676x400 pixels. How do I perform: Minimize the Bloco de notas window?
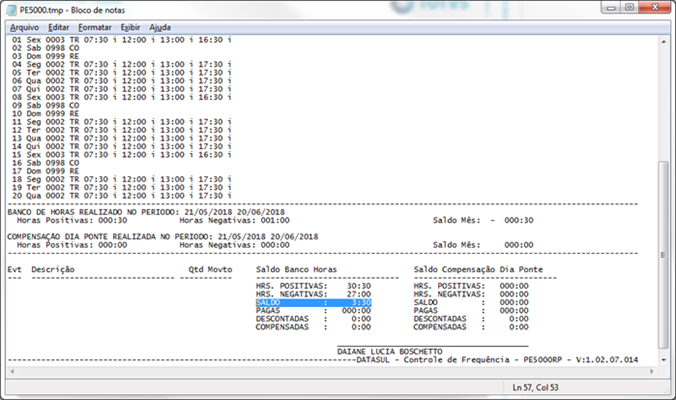pyautogui.click(x=611, y=7)
